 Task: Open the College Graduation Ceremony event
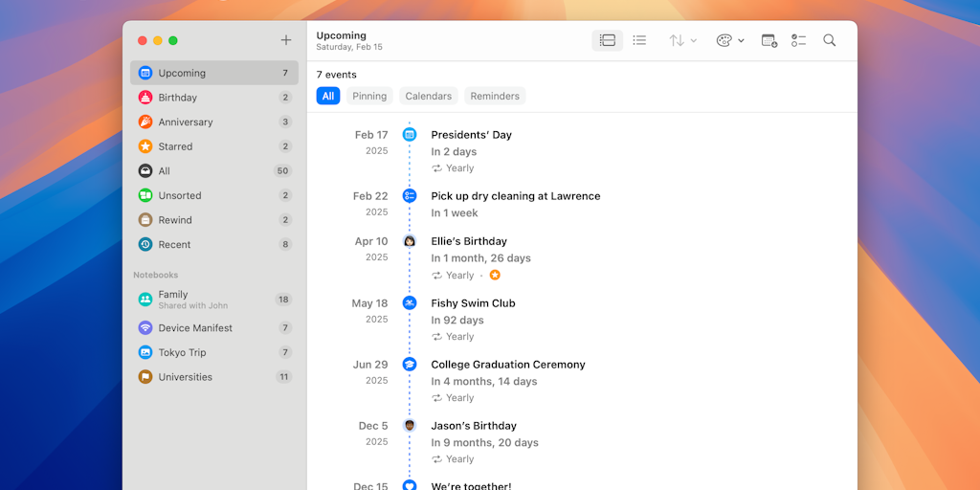508,365
